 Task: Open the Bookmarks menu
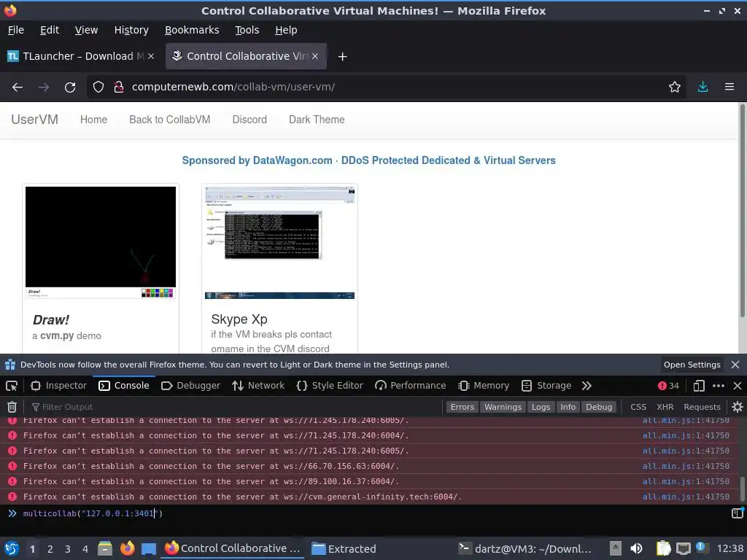192,30
